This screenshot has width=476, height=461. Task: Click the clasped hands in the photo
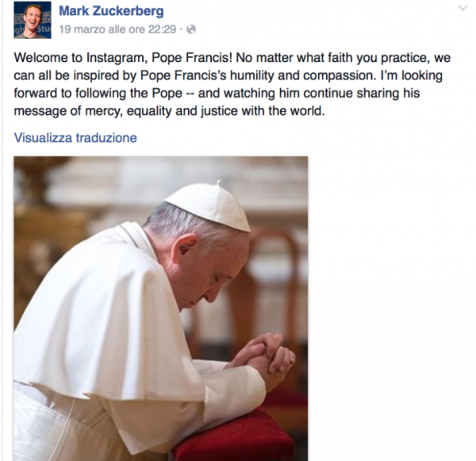click(x=262, y=355)
